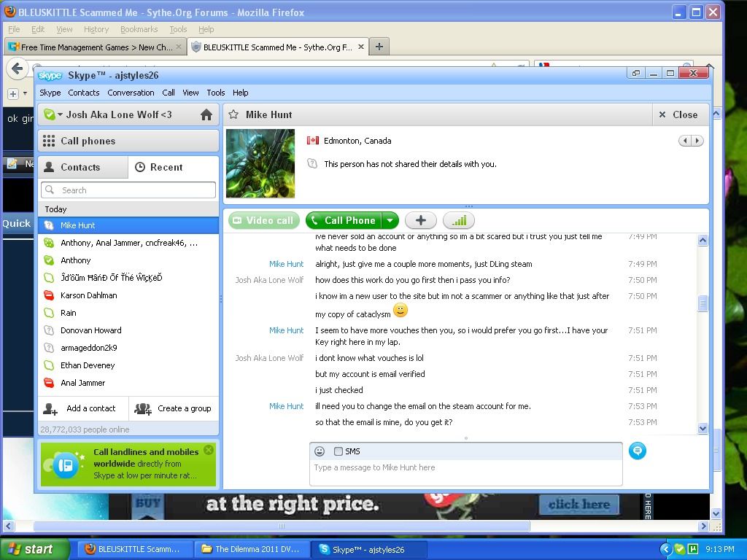Switch to the Contacts tab

[83, 167]
